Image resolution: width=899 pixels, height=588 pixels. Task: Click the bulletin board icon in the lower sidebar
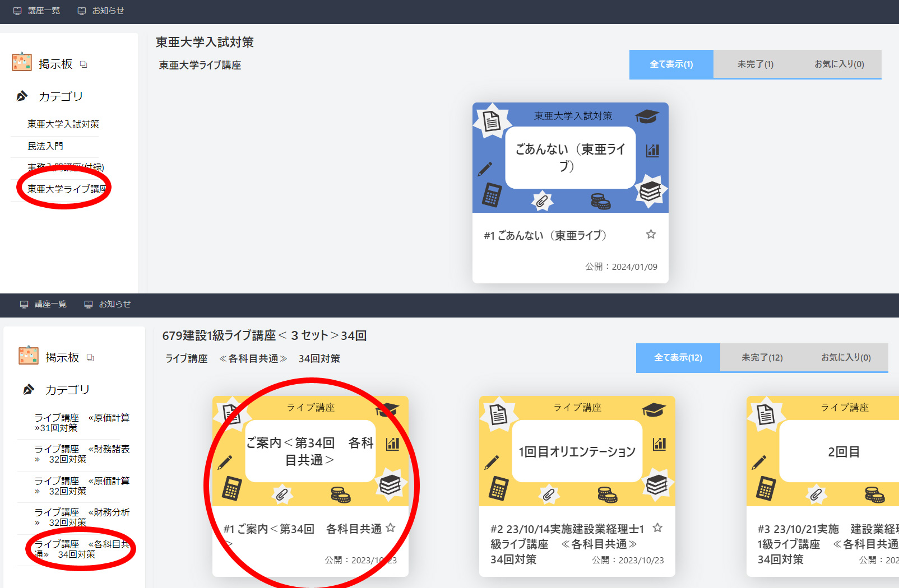point(29,356)
